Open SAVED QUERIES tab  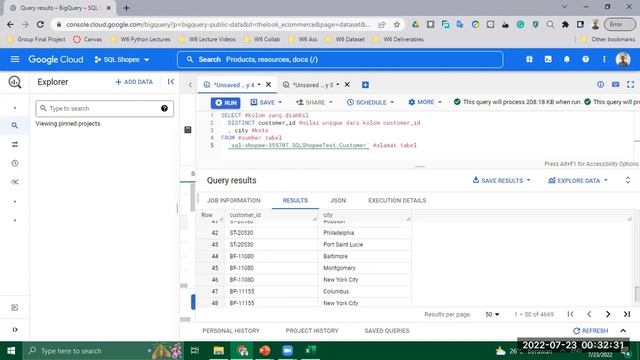(387, 331)
